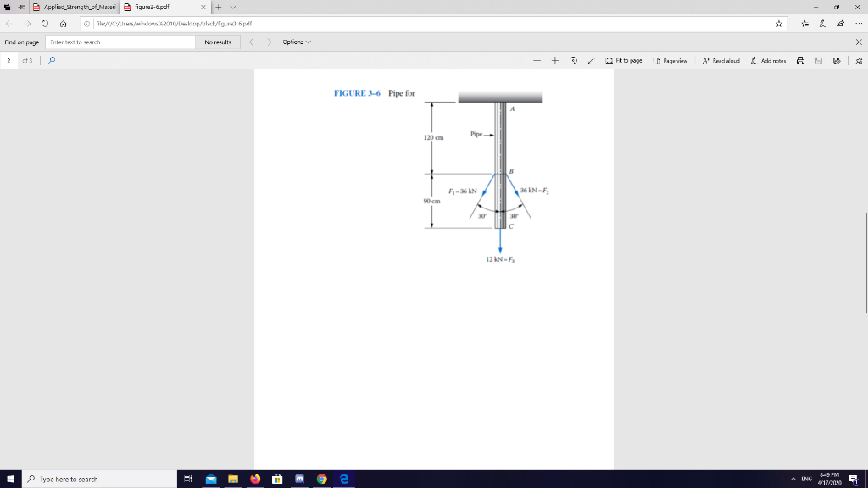Open Action Center notifications
The image size is (868, 488).
coord(855,480)
